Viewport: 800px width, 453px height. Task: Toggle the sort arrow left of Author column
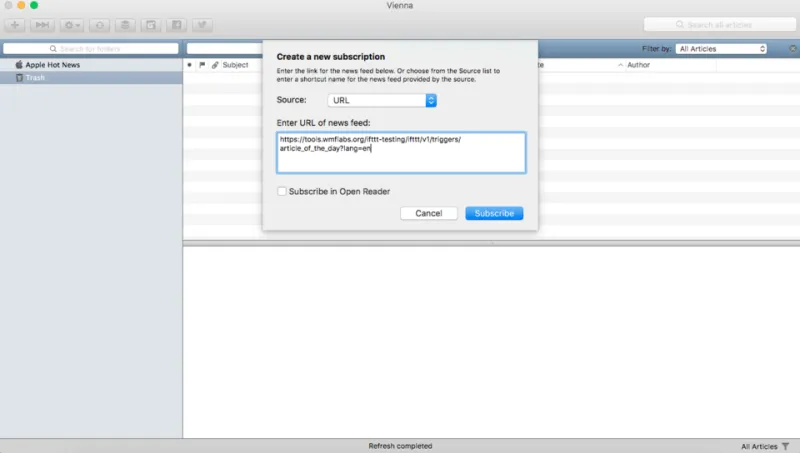point(620,65)
